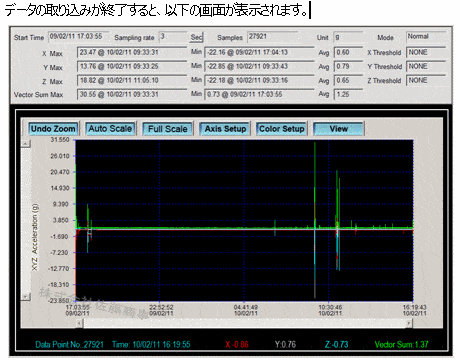Click the Sec unit button

point(196,37)
